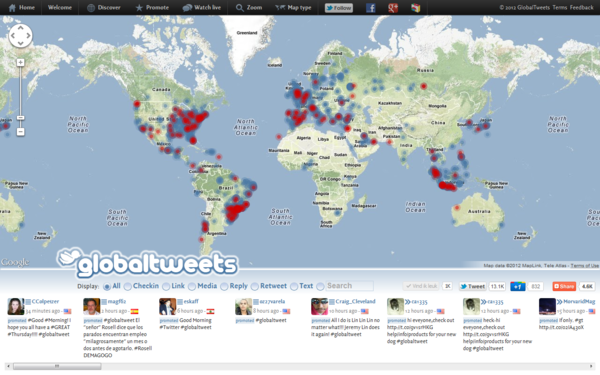Viewport: 600px width, 375px height.
Task: Open CColpetzer's profile picture
Action: pyautogui.click(x=16, y=307)
